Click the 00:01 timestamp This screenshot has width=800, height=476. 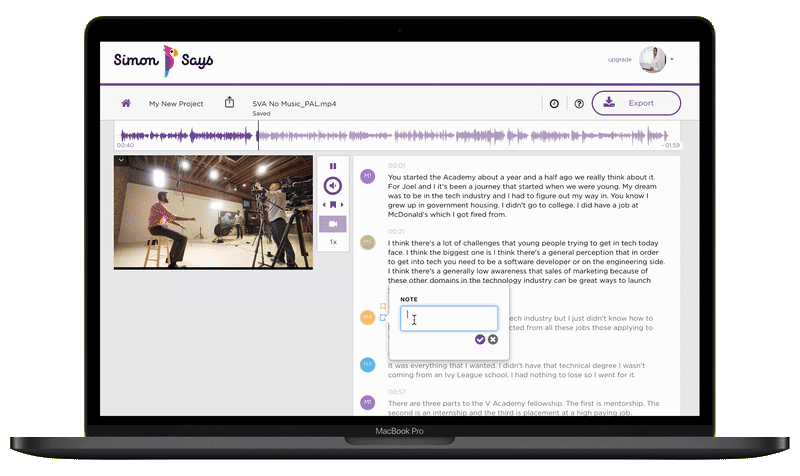396,166
